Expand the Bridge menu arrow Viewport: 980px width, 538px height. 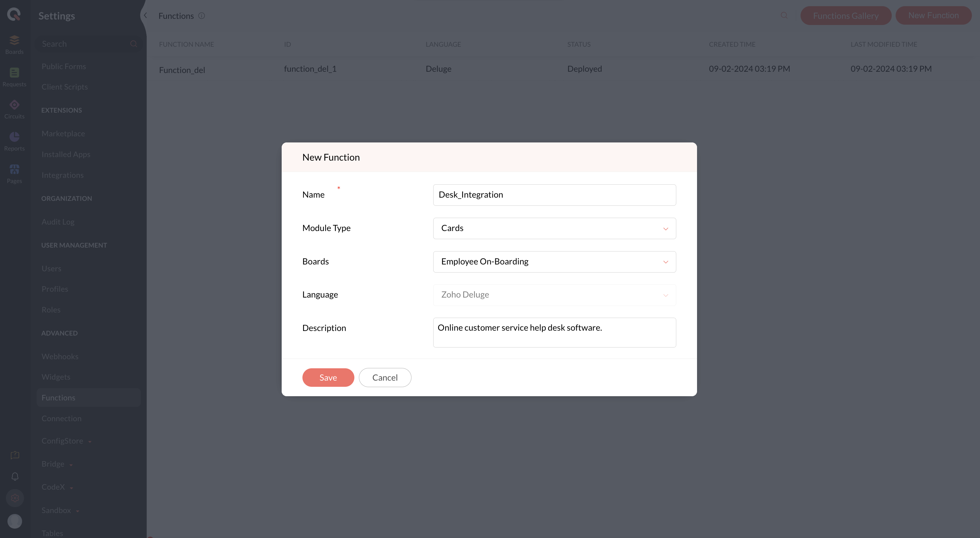point(71,465)
